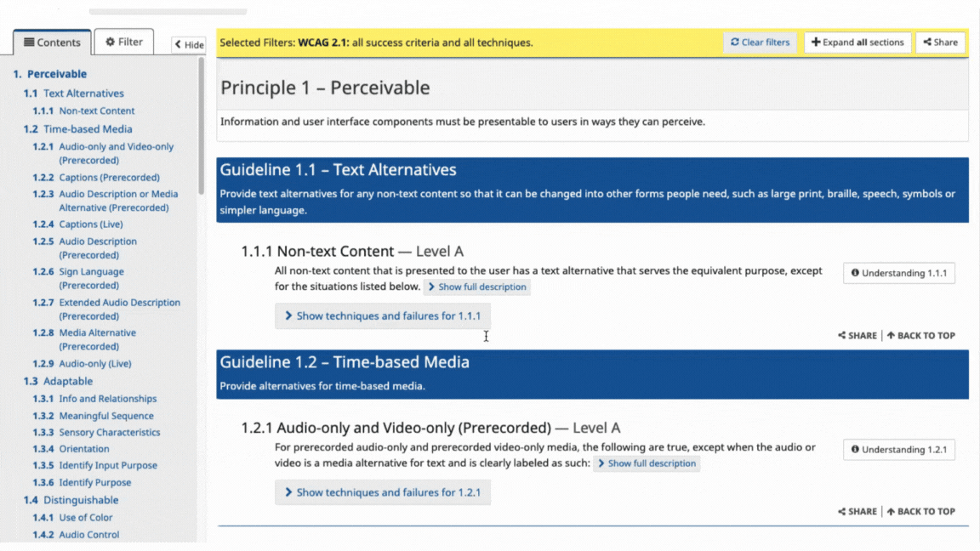Select 1.2.9 Audio-only (Live)
The height and width of the screenshot is (551, 980).
(82, 364)
